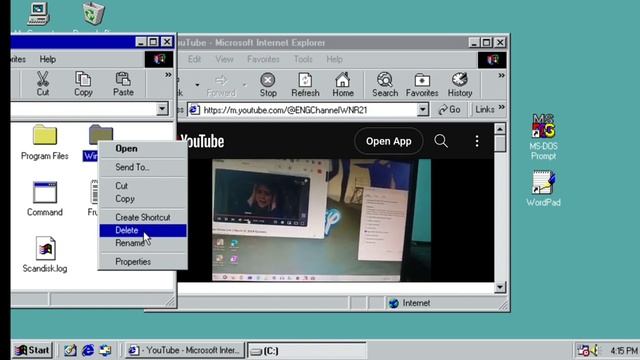Go to Home in Internet Explorer
Viewport: 640px width, 360px height.
click(x=342, y=84)
